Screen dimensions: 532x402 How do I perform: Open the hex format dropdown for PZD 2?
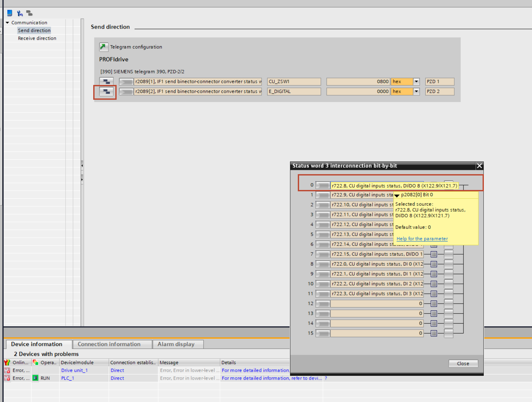416,92
